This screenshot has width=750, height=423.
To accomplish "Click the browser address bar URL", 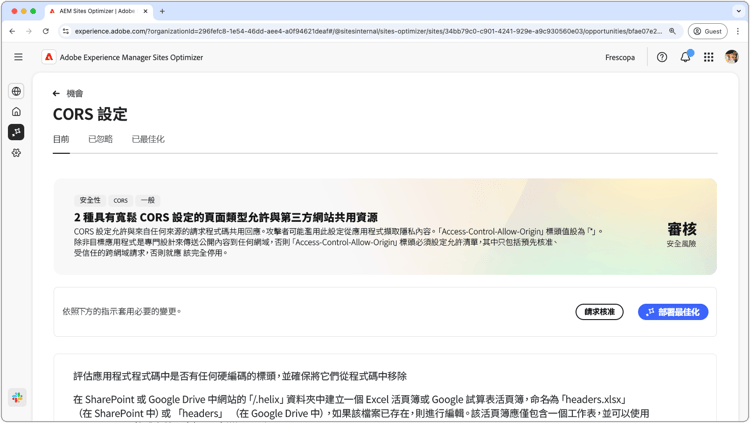I will click(368, 31).
